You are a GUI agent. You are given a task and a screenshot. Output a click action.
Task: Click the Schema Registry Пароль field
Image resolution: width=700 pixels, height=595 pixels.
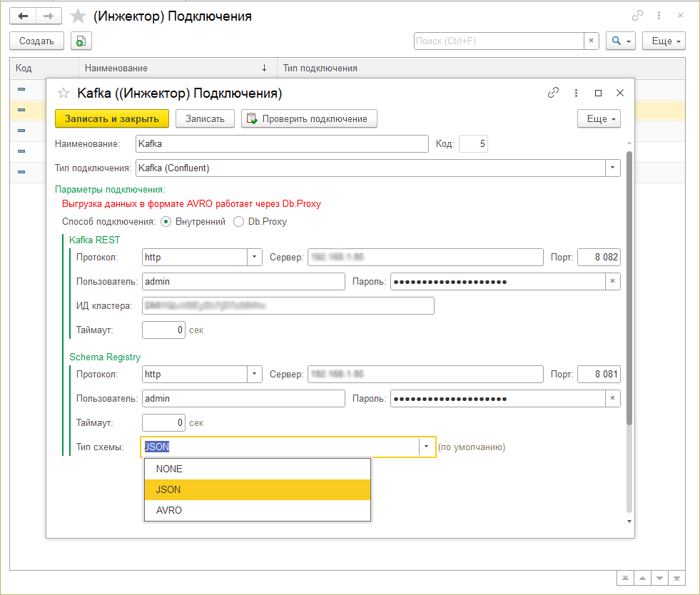click(x=498, y=398)
